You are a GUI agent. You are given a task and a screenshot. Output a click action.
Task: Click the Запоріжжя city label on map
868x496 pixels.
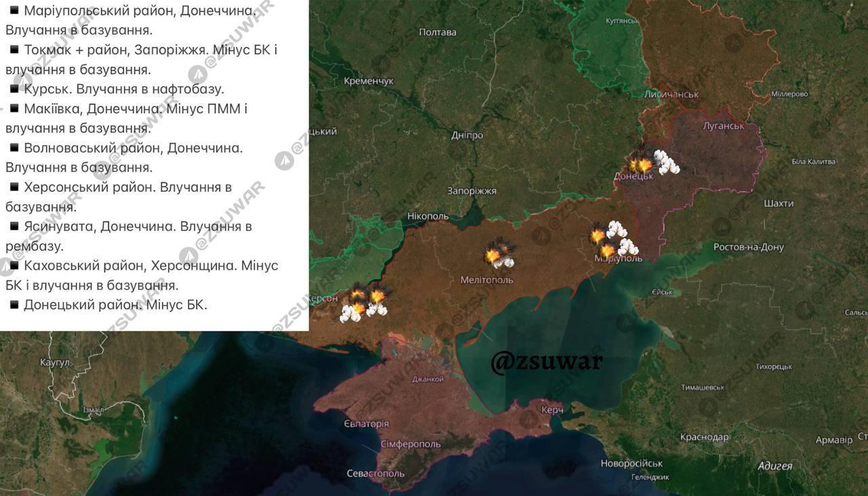tap(471, 191)
